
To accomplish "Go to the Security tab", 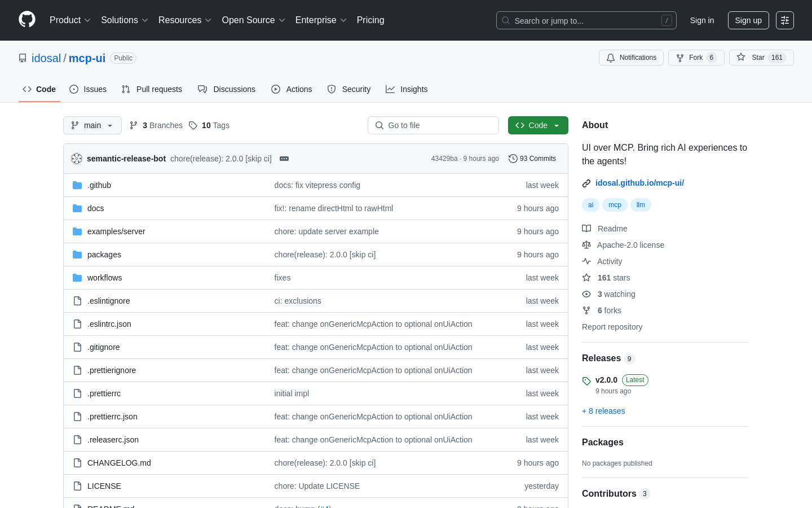I will 349,89.
